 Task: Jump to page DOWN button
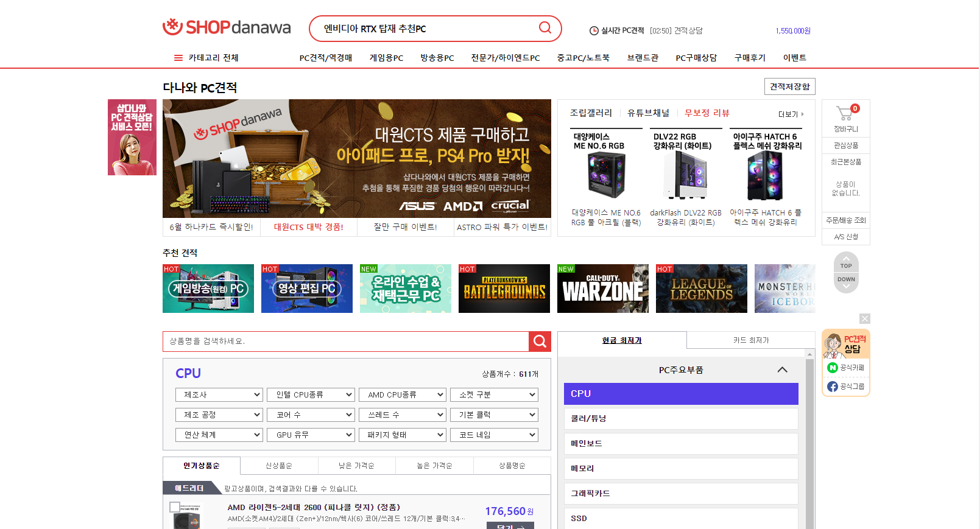tap(846, 282)
